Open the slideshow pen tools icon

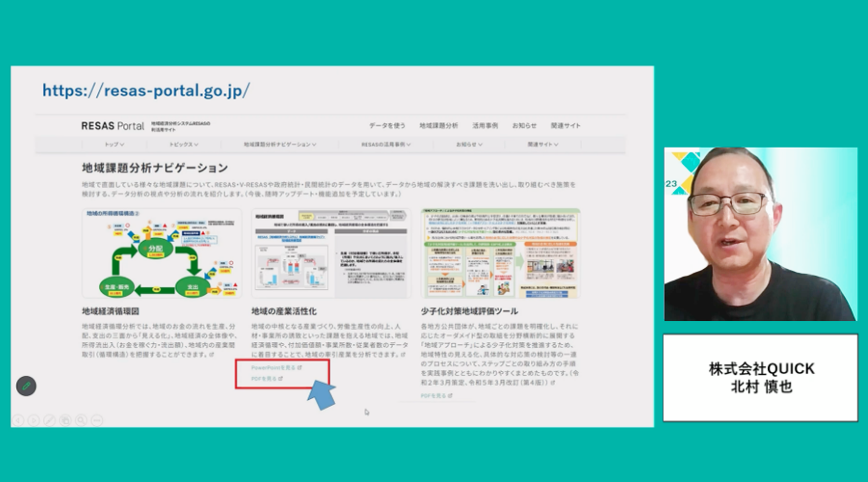click(x=49, y=420)
